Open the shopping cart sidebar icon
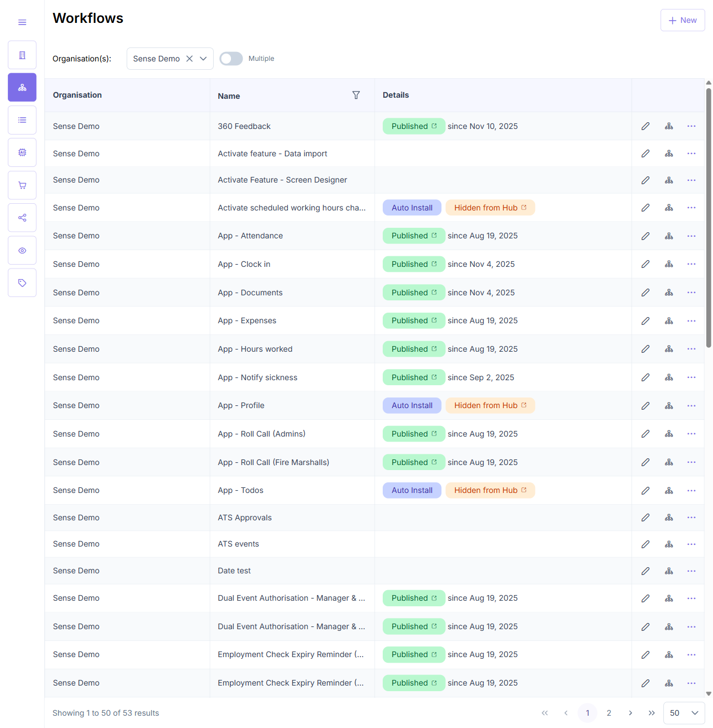This screenshot has width=713, height=728. pos(22,185)
